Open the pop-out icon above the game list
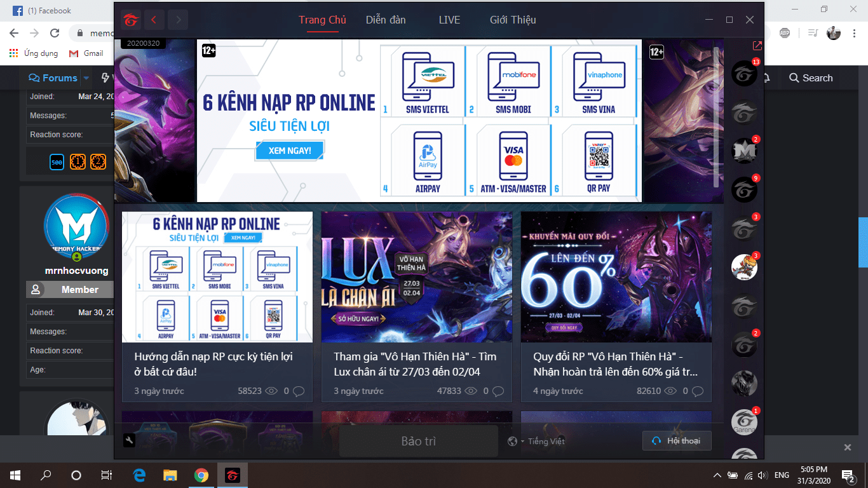The height and width of the screenshot is (488, 868). pos(757,46)
